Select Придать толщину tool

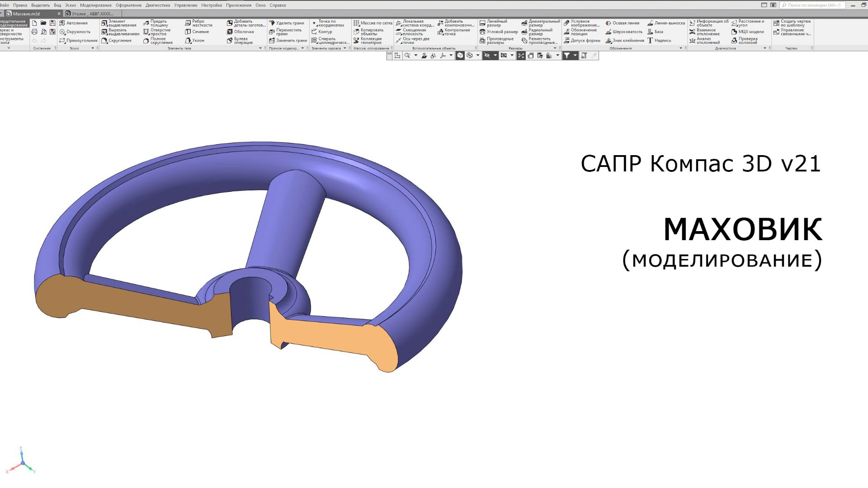(156, 23)
